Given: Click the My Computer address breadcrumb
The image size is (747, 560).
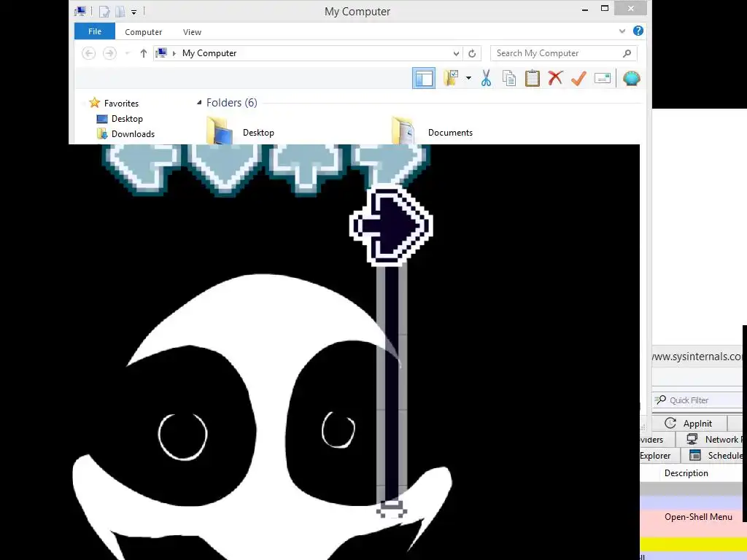Looking at the screenshot, I should [209, 53].
